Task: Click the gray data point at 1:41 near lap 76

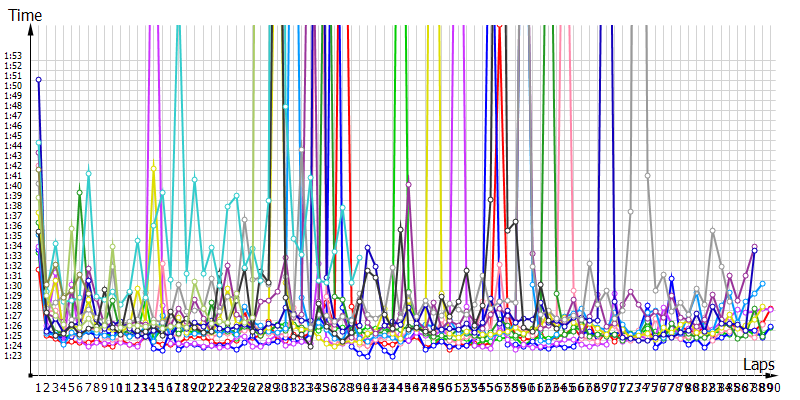Action: point(648,176)
